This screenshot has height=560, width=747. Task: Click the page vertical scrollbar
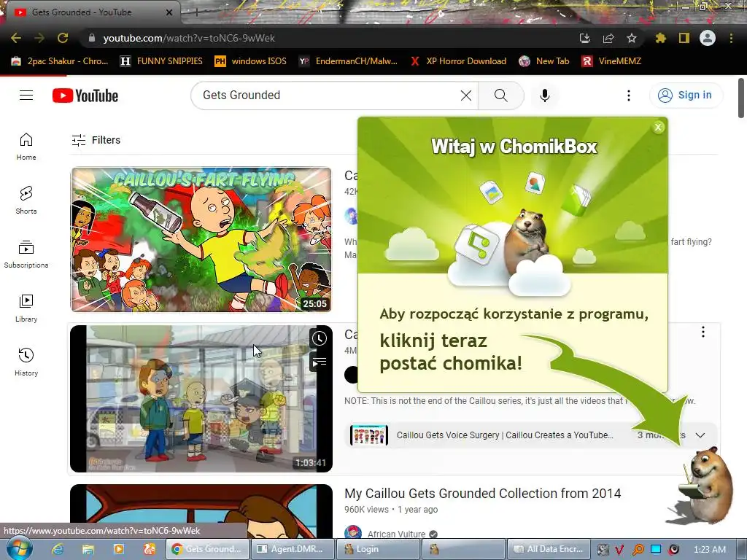coord(741,98)
